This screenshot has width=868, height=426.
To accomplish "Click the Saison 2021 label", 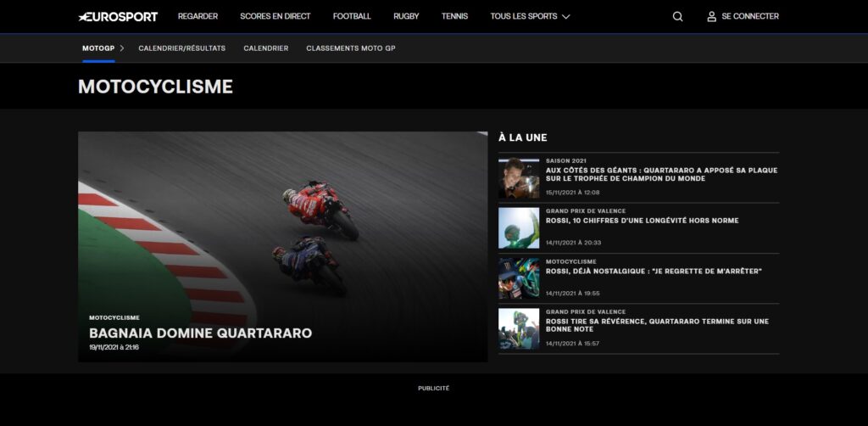I will tap(566, 160).
